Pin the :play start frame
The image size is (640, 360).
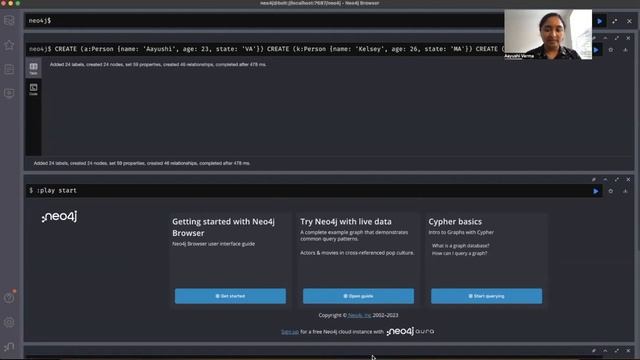[594, 180]
